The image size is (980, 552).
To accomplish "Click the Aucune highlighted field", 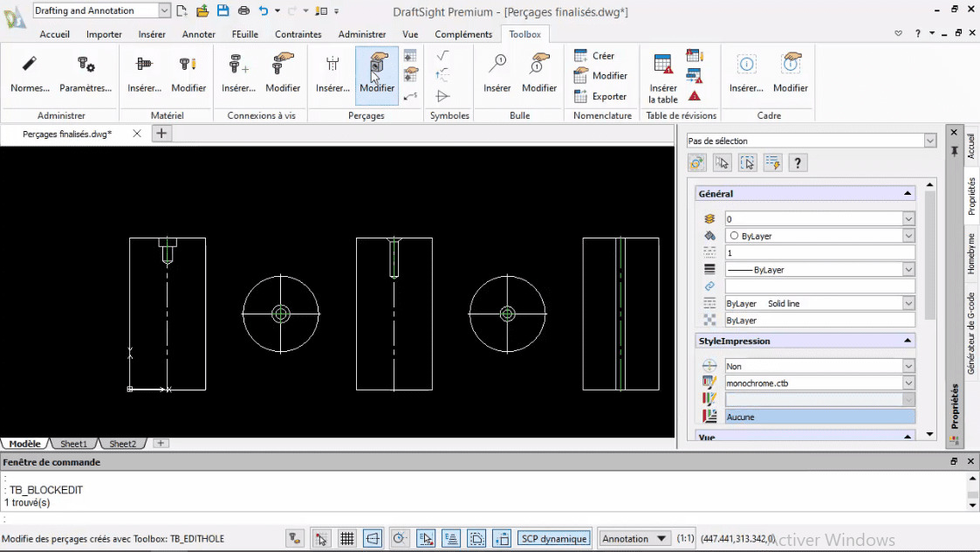I will click(x=819, y=417).
